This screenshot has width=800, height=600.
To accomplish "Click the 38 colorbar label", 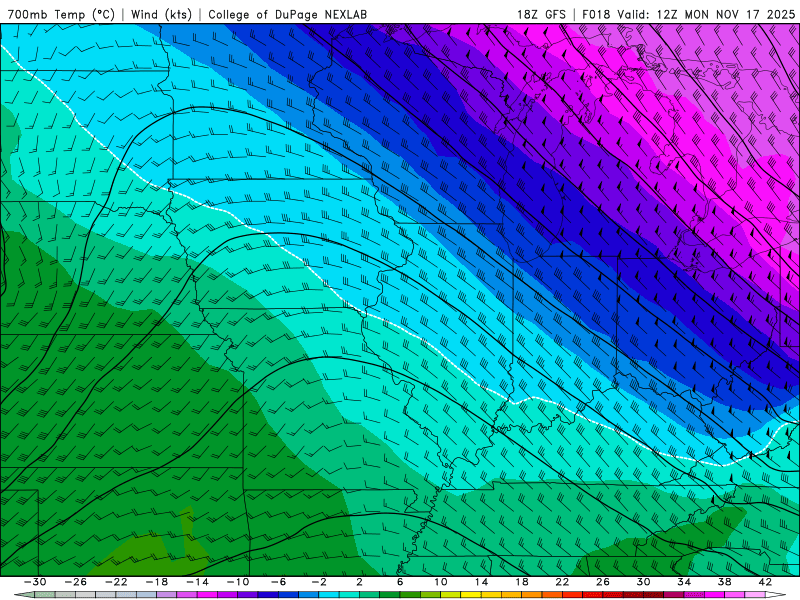I will [724, 582].
